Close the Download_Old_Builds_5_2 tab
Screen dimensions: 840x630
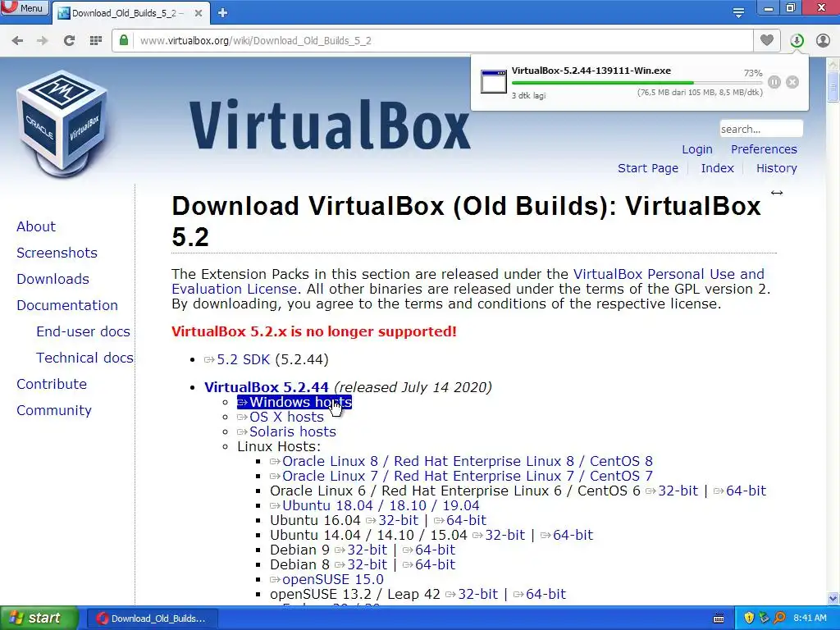point(199,13)
